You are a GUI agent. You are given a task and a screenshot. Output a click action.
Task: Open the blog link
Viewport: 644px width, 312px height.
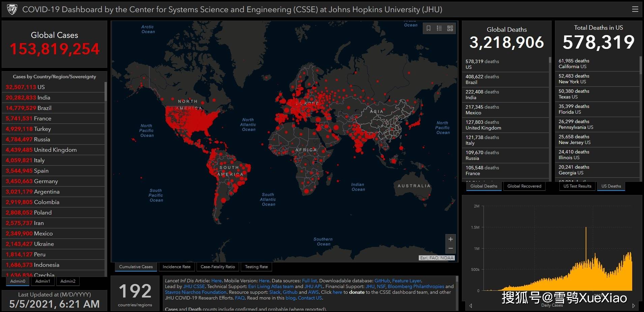tap(290, 298)
